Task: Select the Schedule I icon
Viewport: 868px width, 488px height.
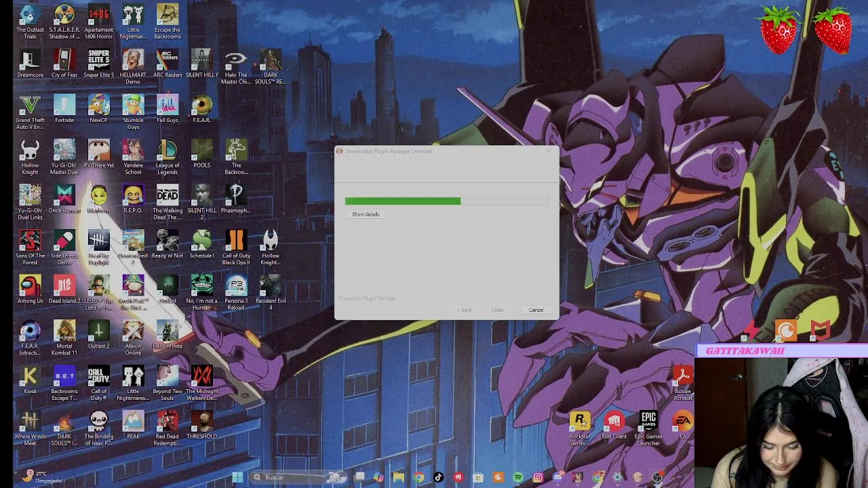Action: [201, 245]
